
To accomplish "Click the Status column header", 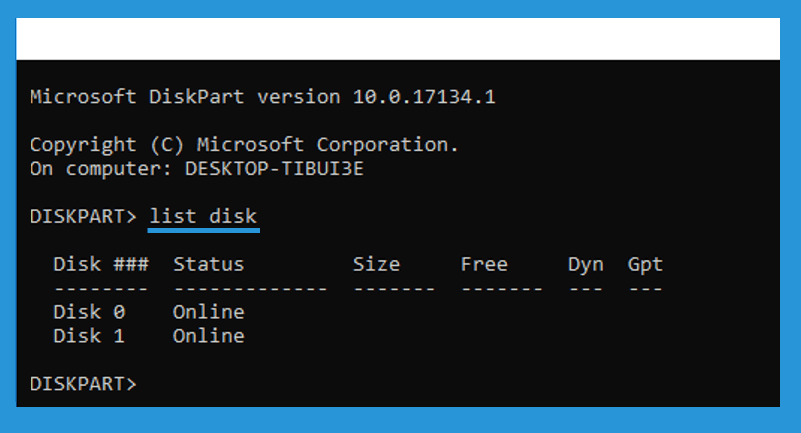I will 208,264.
